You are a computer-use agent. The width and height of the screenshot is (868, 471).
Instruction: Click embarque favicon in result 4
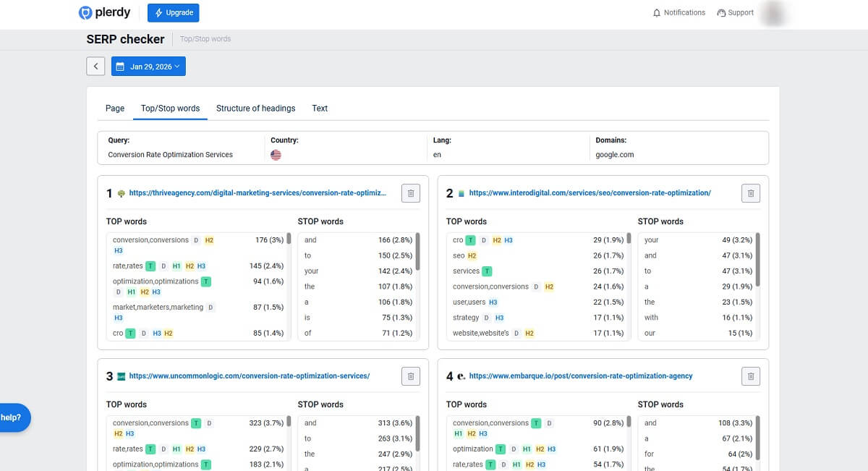(x=461, y=376)
